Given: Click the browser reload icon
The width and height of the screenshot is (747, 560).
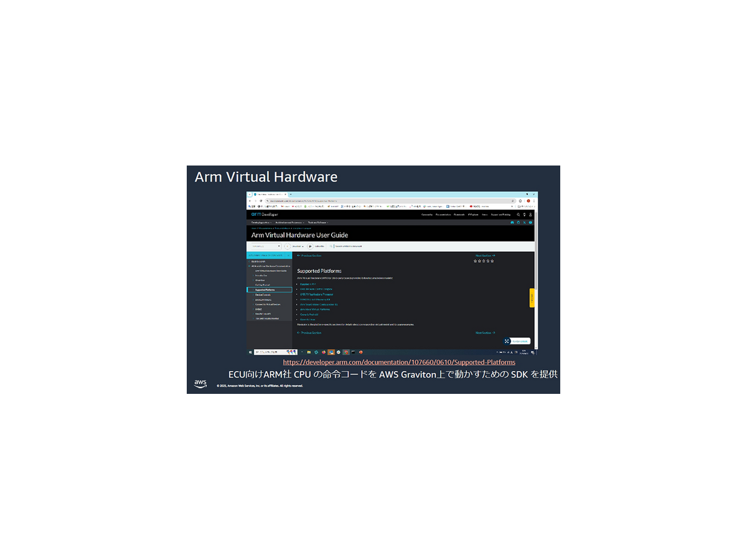Looking at the screenshot, I should [260, 201].
